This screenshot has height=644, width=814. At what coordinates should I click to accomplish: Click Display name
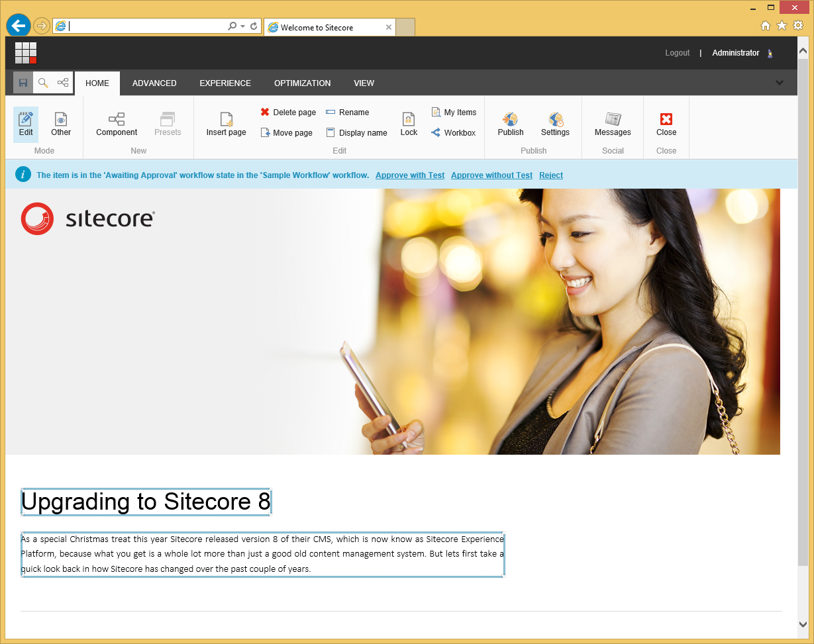coord(356,133)
